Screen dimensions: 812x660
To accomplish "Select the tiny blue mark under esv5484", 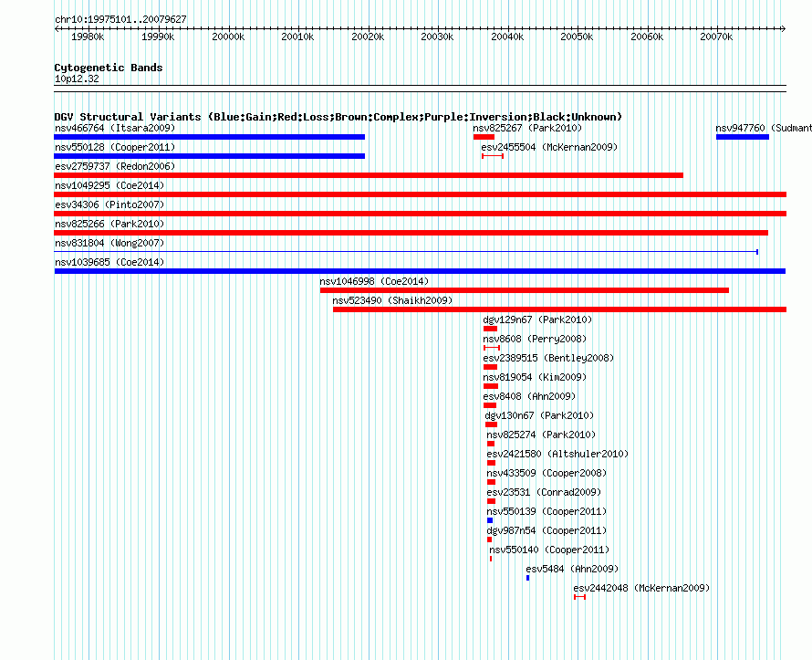I will pyautogui.click(x=527, y=578).
